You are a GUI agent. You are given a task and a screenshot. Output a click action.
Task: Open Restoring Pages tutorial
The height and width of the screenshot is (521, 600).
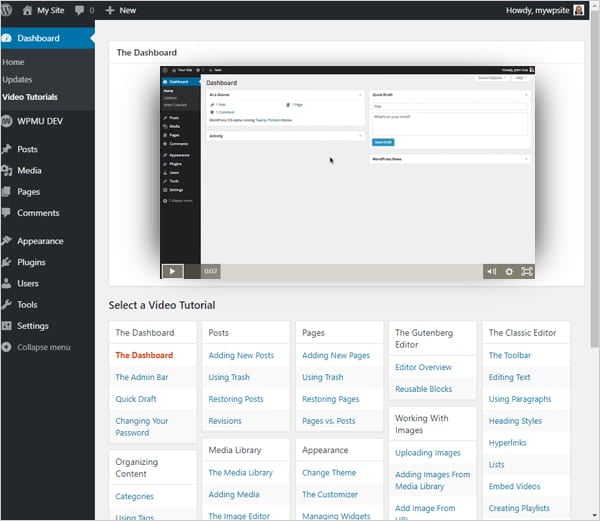pos(330,399)
